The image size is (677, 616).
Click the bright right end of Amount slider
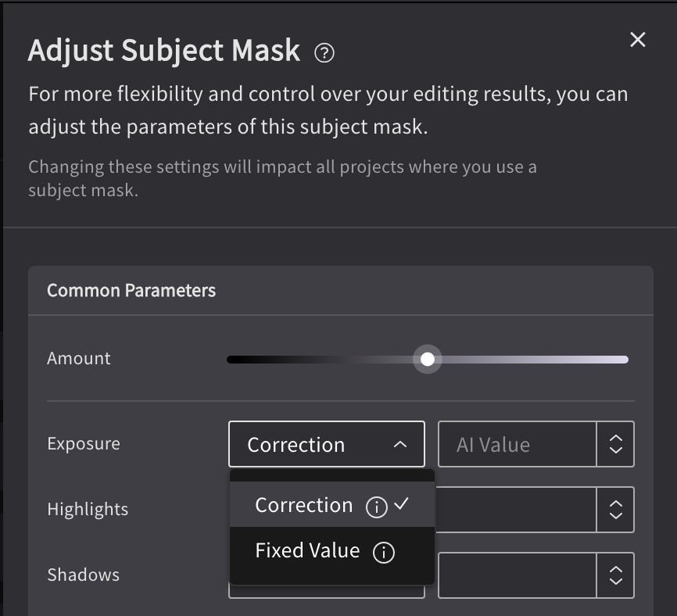[621, 360]
